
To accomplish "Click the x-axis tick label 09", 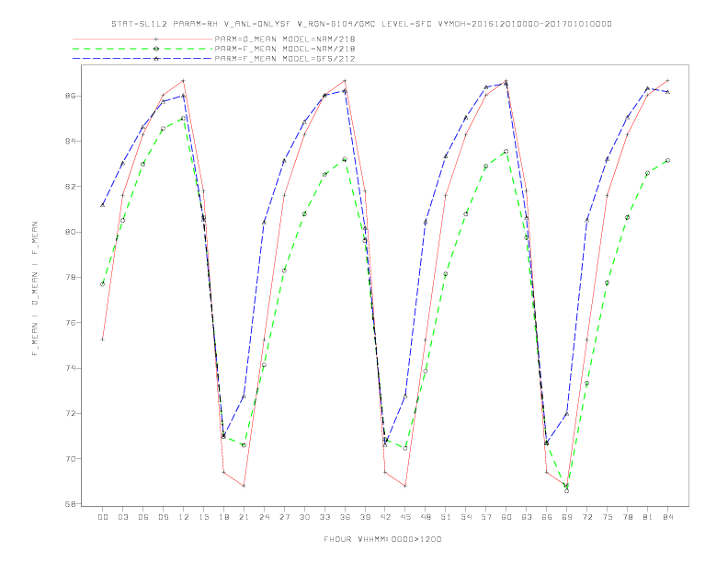I will (x=163, y=517).
